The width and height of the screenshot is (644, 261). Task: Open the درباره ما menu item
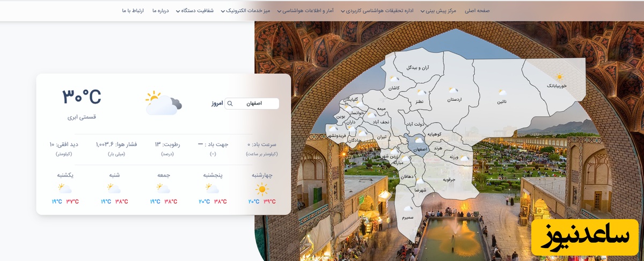pyautogui.click(x=160, y=11)
